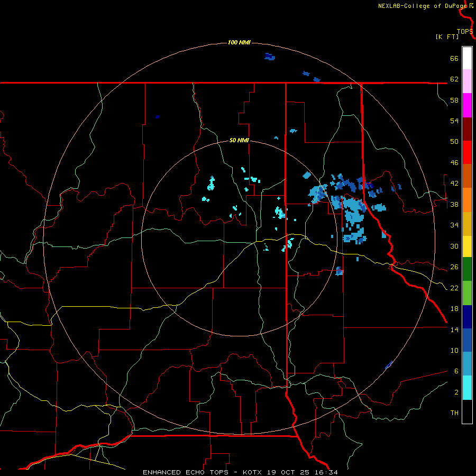Click the 50 label on the tops scale

point(454,142)
